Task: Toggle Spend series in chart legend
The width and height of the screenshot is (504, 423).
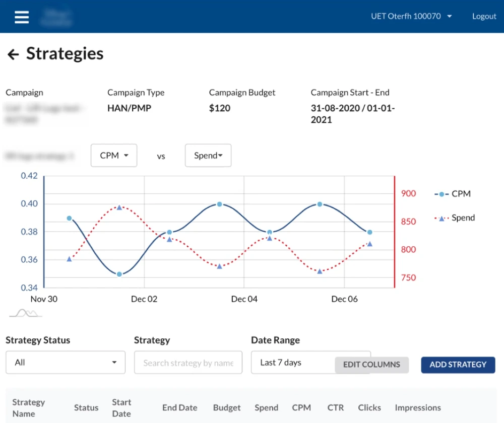Action: click(x=455, y=218)
